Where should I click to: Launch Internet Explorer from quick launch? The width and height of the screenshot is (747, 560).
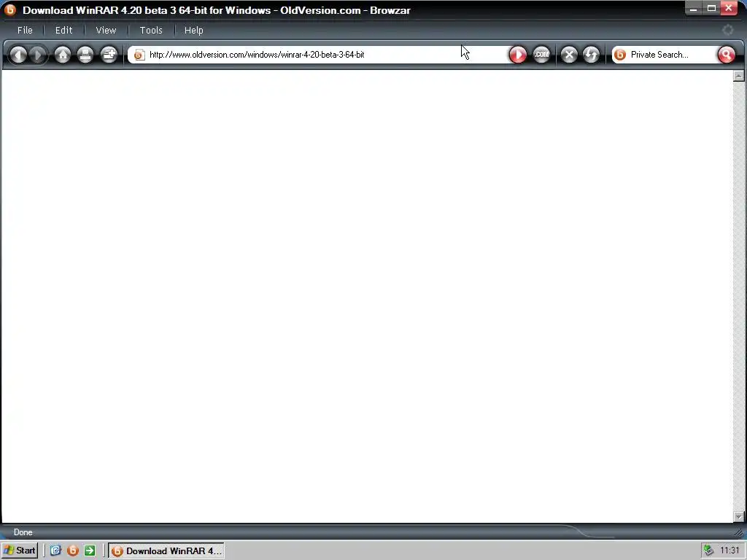55,551
